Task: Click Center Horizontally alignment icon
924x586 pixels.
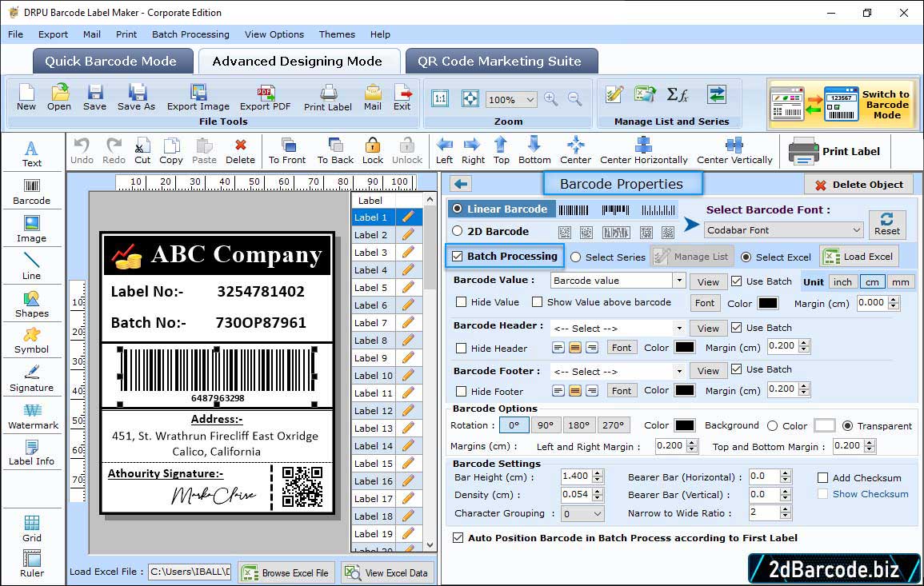Action: (643, 151)
